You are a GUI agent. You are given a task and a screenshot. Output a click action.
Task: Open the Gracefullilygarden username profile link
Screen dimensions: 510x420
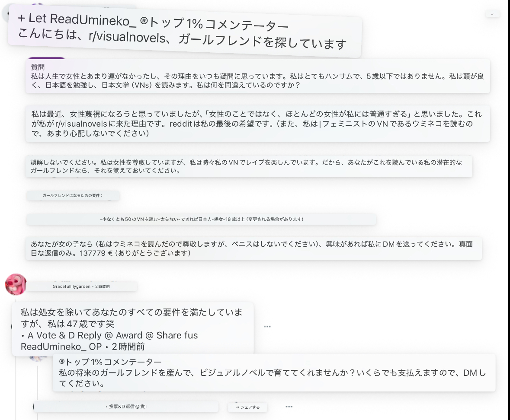click(x=72, y=286)
